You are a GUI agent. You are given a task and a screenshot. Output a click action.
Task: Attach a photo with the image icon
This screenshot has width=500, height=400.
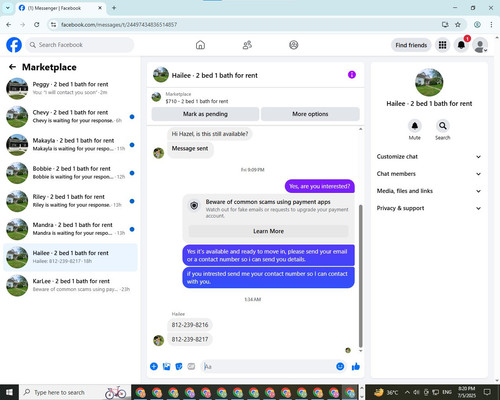(x=166, y=366)
